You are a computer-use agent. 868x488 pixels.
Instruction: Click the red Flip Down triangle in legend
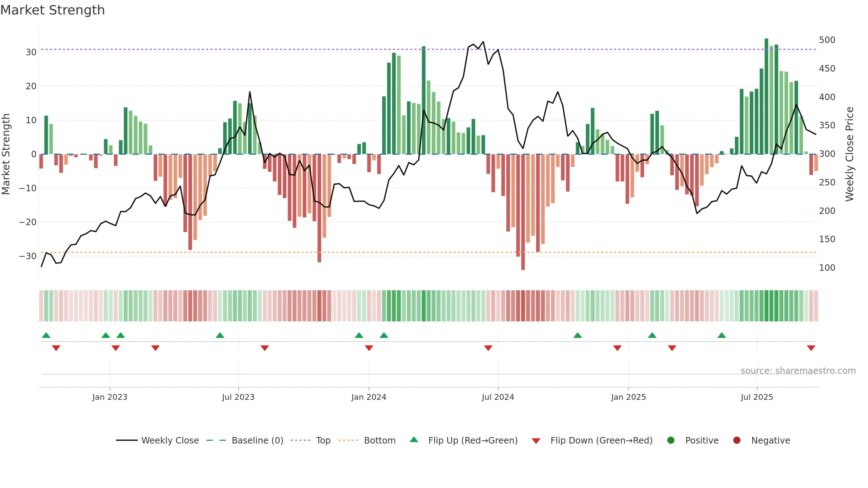[536, 441]
